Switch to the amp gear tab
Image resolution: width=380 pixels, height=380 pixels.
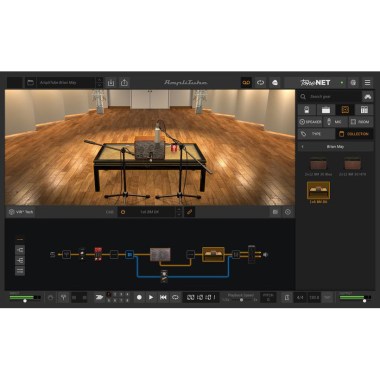pyautogui.click(x=326, y=110)
